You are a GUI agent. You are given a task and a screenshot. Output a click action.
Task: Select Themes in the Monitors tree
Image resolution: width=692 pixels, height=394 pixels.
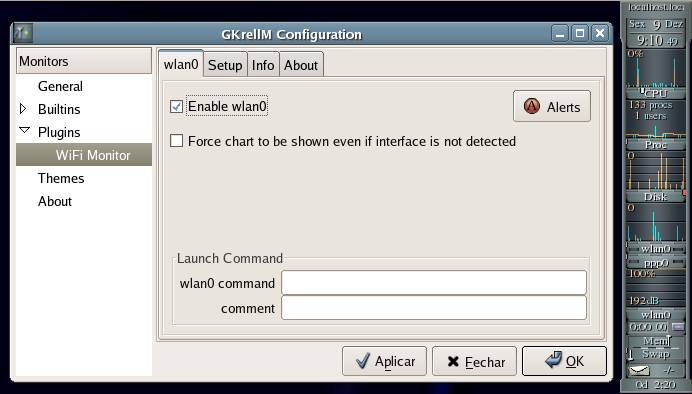[x=61, y=178]
